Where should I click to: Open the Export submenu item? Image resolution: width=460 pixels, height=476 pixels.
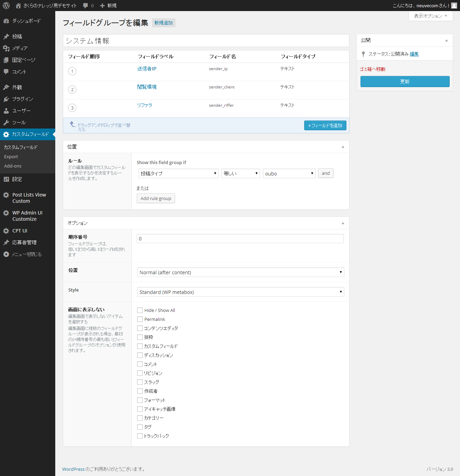click(x=11, y=157)
